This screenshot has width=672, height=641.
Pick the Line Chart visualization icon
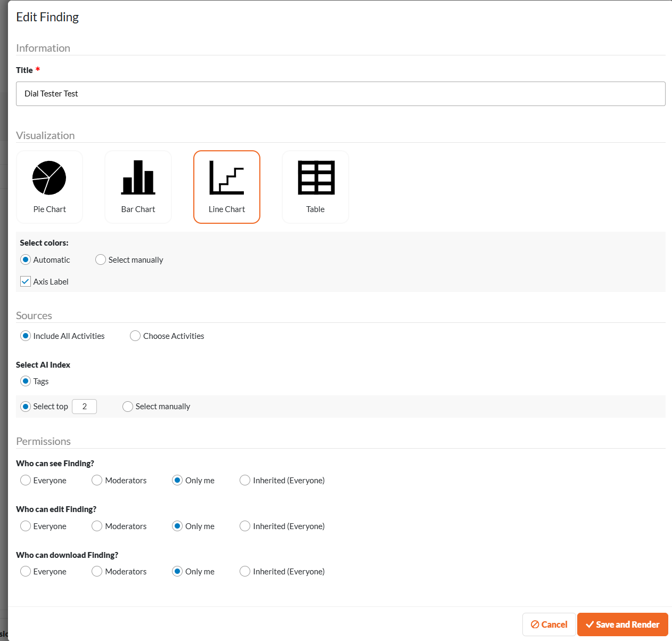[227, 177]
